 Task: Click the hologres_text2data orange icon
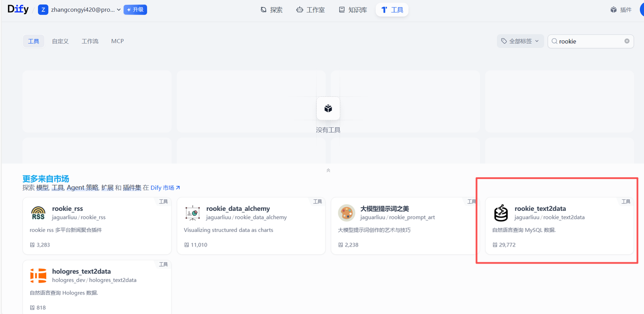point(38,276)
